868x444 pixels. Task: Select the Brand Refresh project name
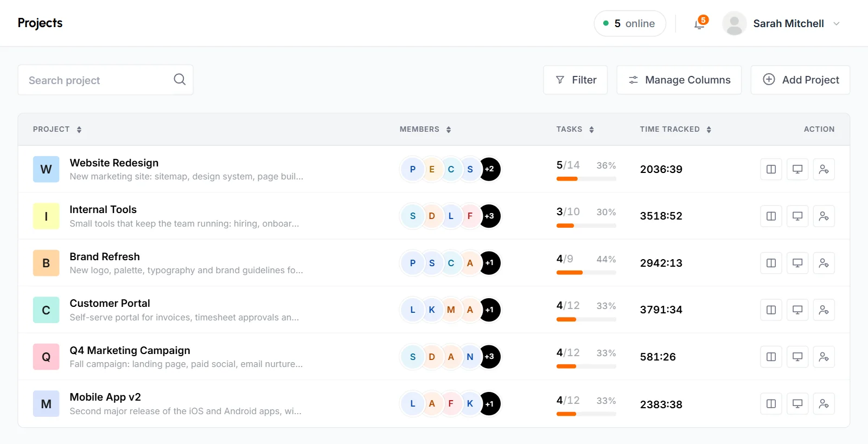[x=105, y=256]
